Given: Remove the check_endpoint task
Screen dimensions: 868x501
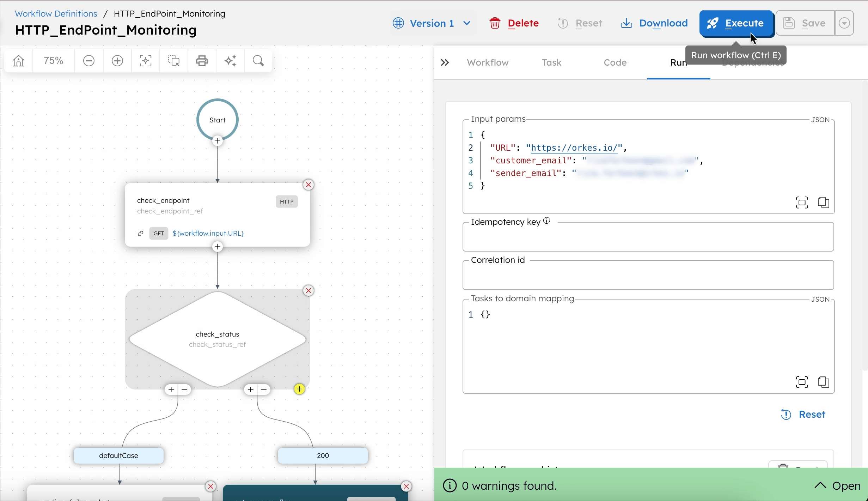Looking at the screenshot, I should point(308,185).
